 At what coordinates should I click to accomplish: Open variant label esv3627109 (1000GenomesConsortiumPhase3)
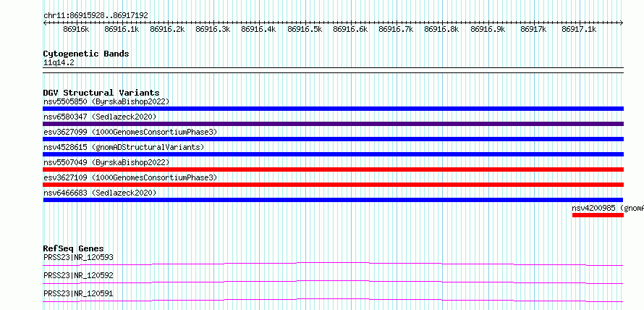[130, 177]
